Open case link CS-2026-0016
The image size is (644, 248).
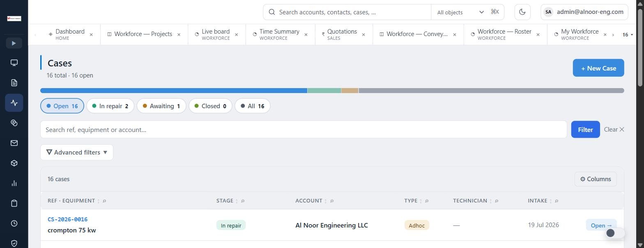(67, 219)
